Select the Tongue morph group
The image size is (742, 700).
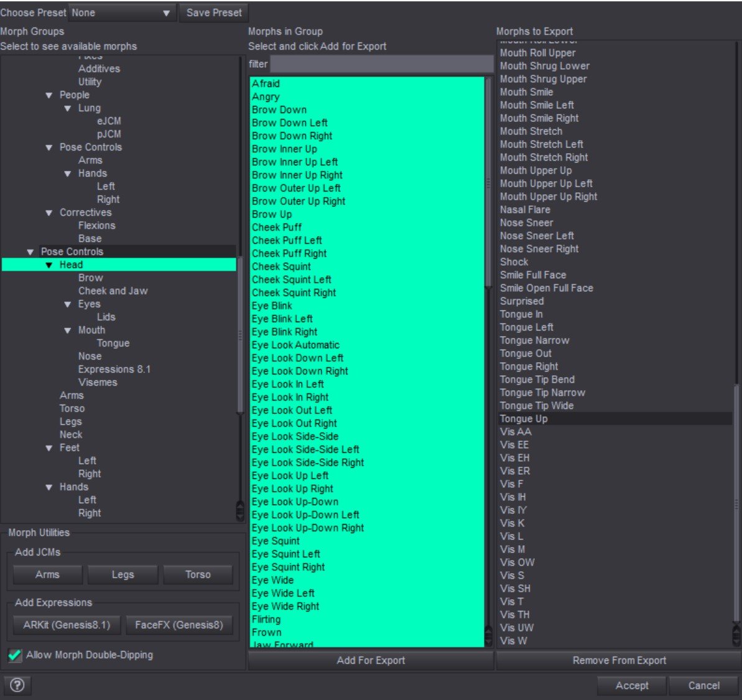coord(113,343)
